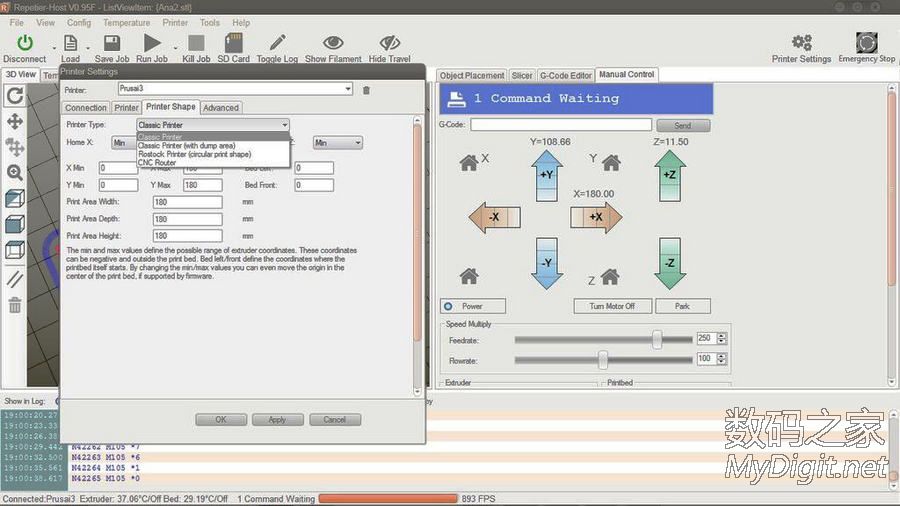The width and height of the screenshot is (900, 506).
Task: Open the SD Card manager icon
Action: click(x=234, y=43)
